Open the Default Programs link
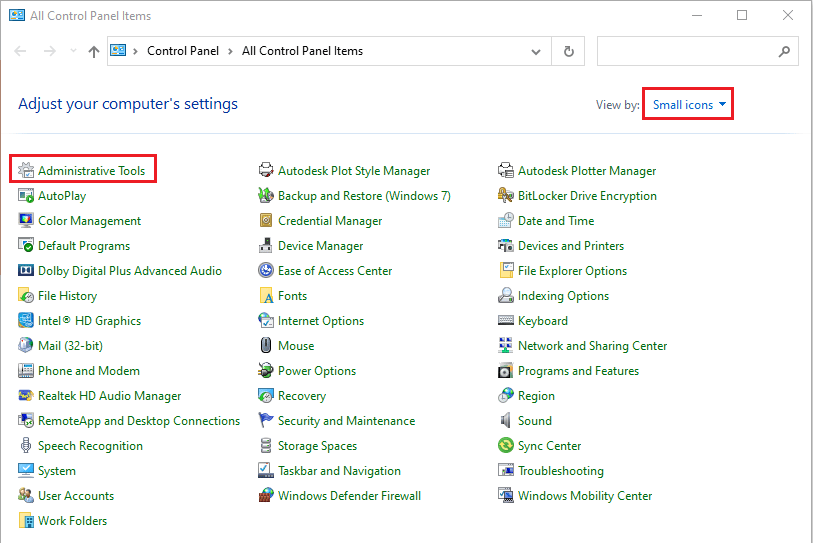This screenshot has height=543, width=813. click(84, 246)
